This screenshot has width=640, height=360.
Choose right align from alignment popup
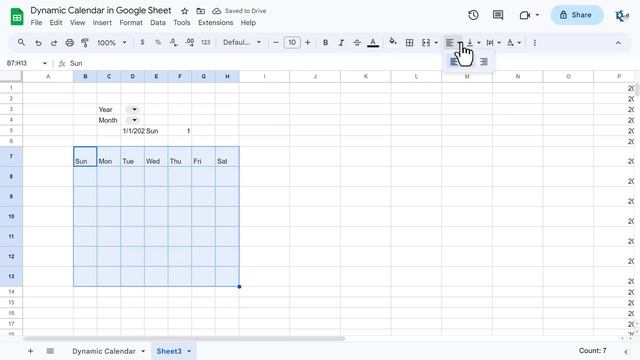(x=484, y=62)
